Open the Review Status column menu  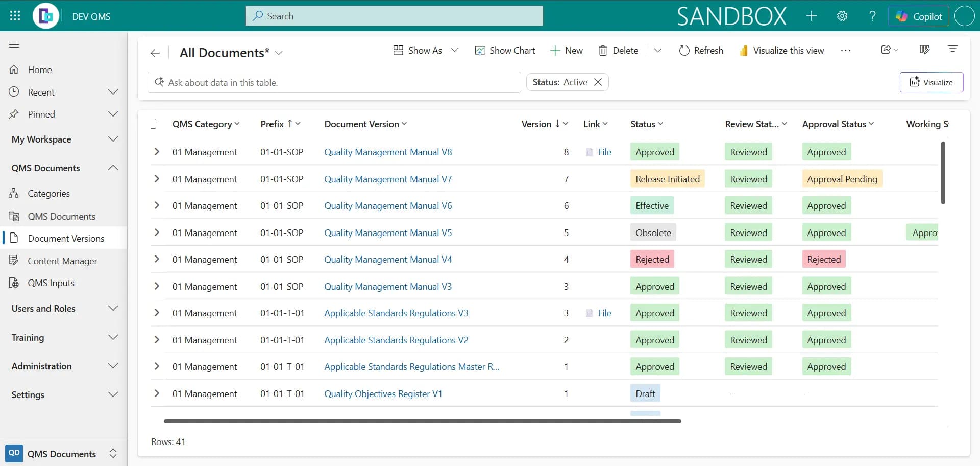[756, 124]
